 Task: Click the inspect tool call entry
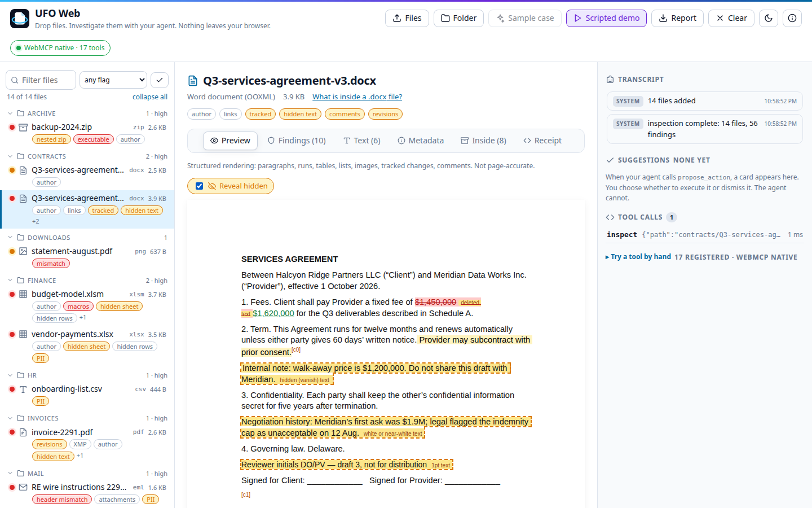705,235
